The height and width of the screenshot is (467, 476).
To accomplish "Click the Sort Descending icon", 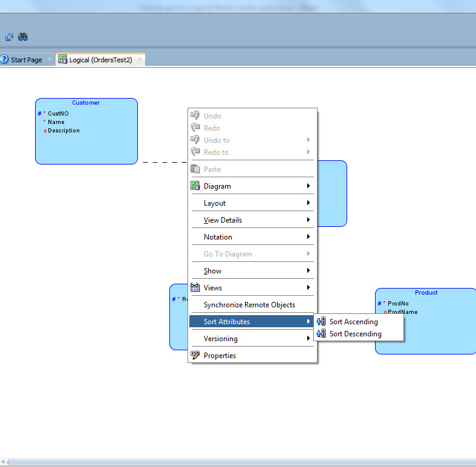I will point(321,334).
